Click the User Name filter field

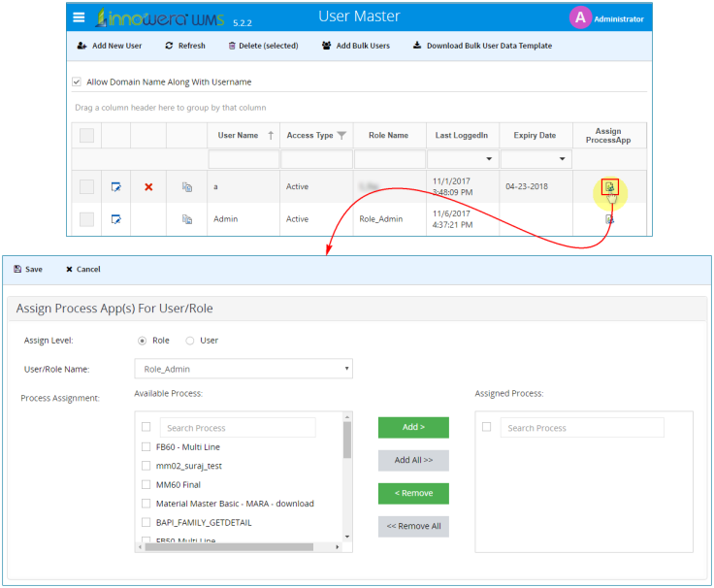tap(243, 159)
